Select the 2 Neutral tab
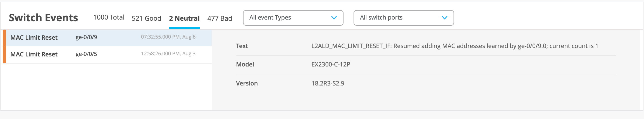644x119 pixels. (x=184, y=18)
